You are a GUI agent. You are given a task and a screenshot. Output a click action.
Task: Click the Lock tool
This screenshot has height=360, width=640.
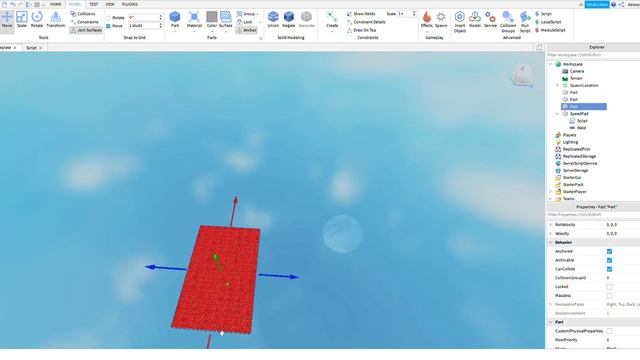pos(245,22)
